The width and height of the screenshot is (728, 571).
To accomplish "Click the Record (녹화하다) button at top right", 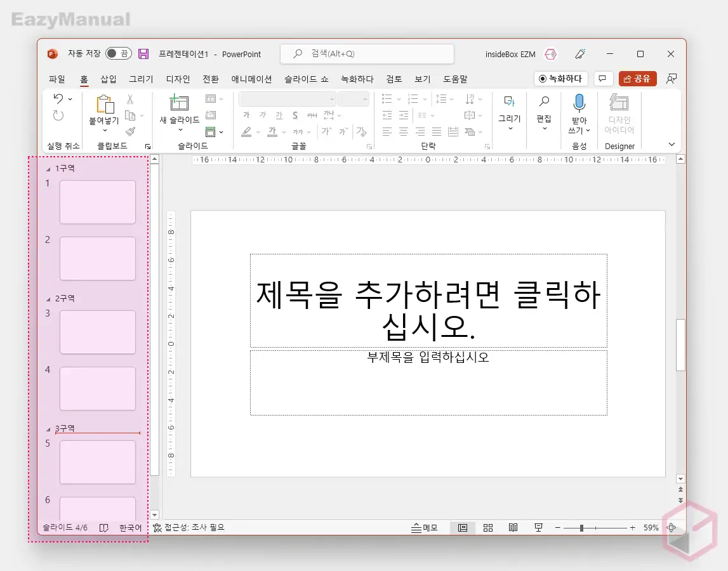I will [x=561, y=79].
